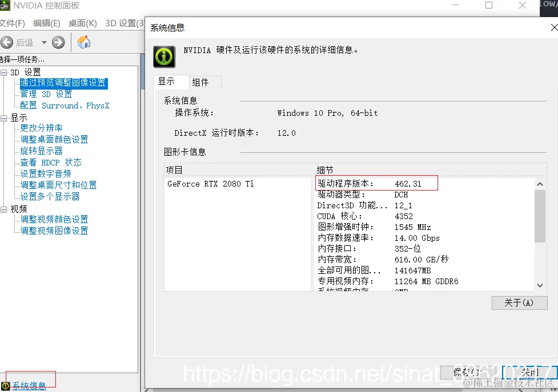Open 调整视频颜色设置
The height and width of the screenshot is (392, 558).
[54, 219]
